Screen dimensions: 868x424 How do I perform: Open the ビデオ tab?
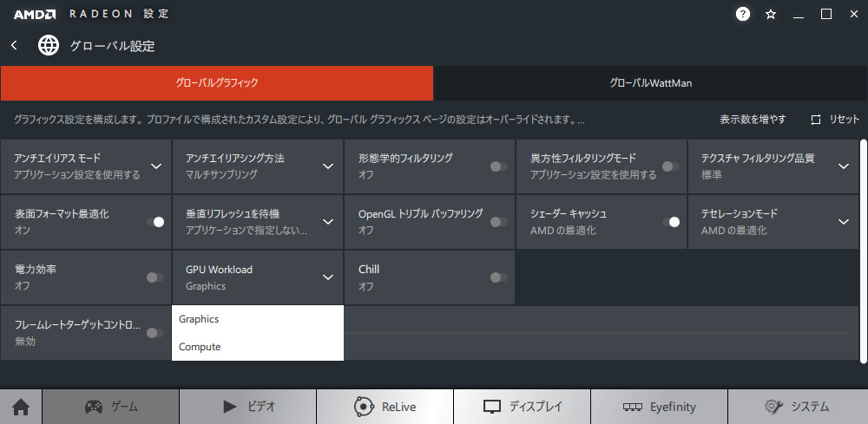pos(248,407)
